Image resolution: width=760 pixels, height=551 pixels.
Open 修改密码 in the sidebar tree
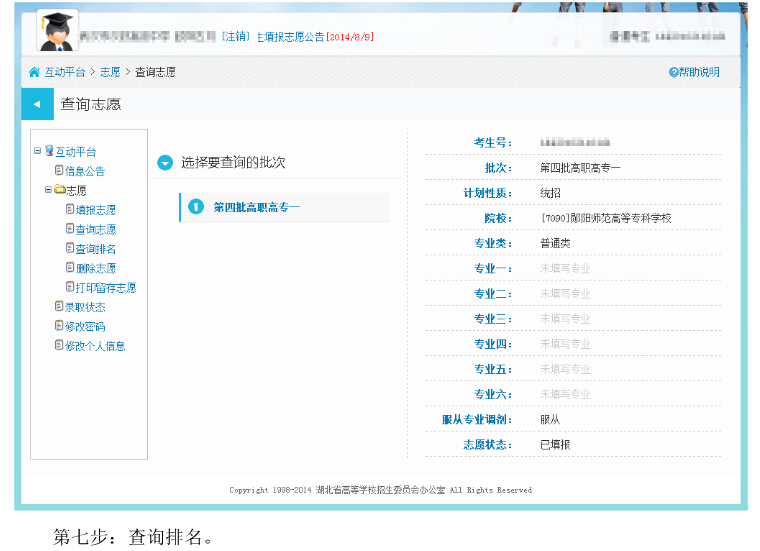85,327
